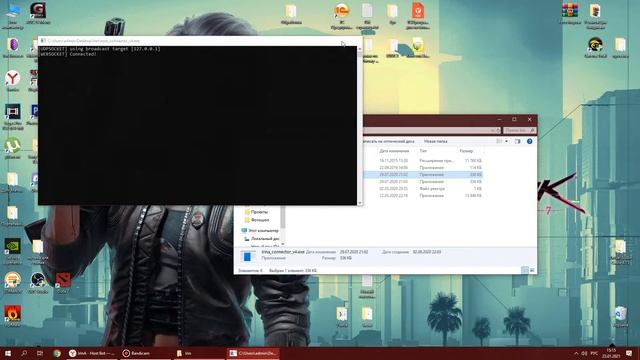
Task: Switch Explorer to details view button
Action: point(525,270)
